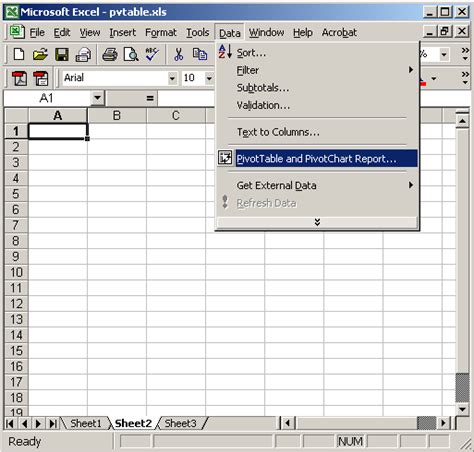Open the Edit menu
The width and height of the screenshot is (474, 452).
click(62, 32)
